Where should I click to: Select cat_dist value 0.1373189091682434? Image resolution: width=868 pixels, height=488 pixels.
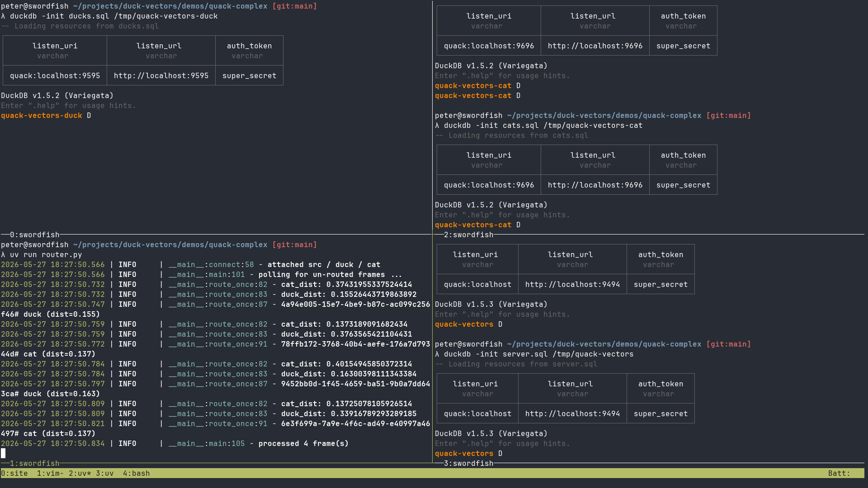pyautogui.click(x=367, y=324)
